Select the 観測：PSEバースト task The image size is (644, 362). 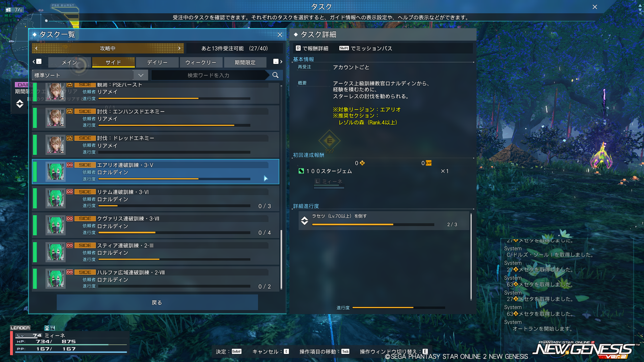point(155,94)
